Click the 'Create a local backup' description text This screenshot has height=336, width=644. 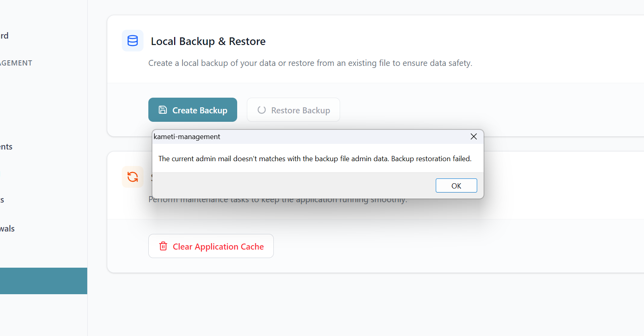tap(310, 63)
